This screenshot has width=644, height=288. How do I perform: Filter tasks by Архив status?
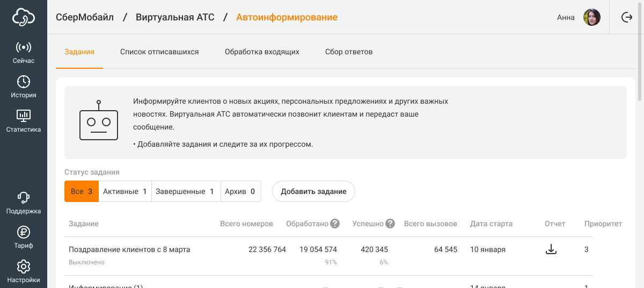point(240,191)
